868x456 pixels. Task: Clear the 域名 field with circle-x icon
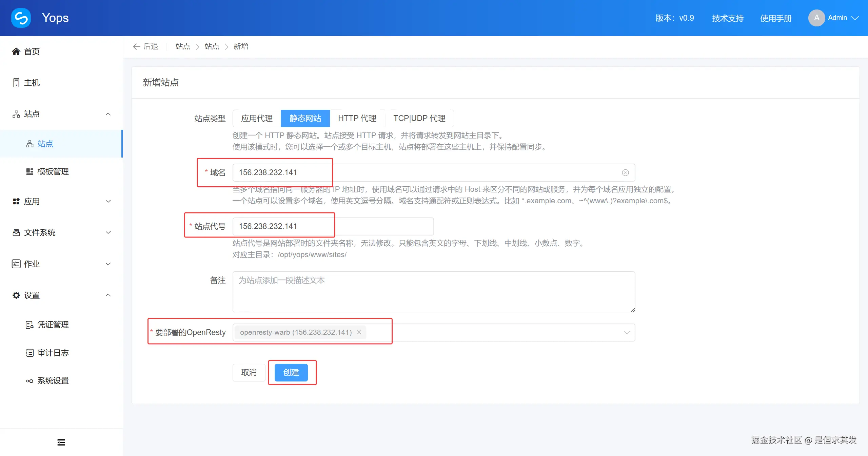pyautogui.click(x=625, y=173)
